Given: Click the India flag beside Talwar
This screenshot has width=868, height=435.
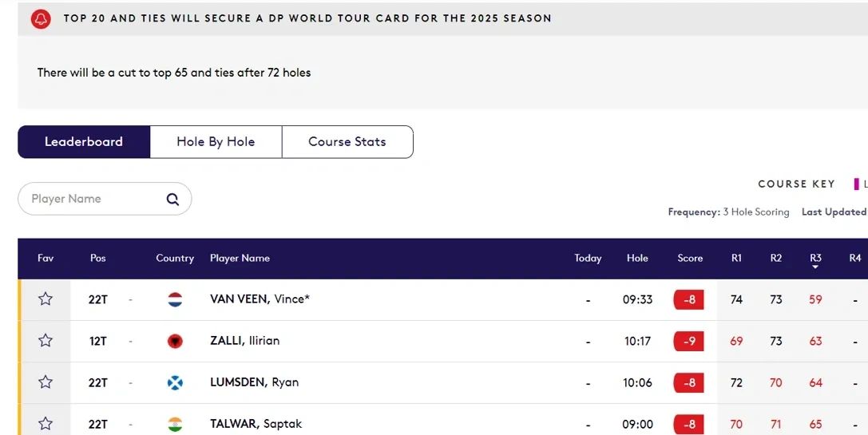Looking at the screenshot, I should (175, 424).
